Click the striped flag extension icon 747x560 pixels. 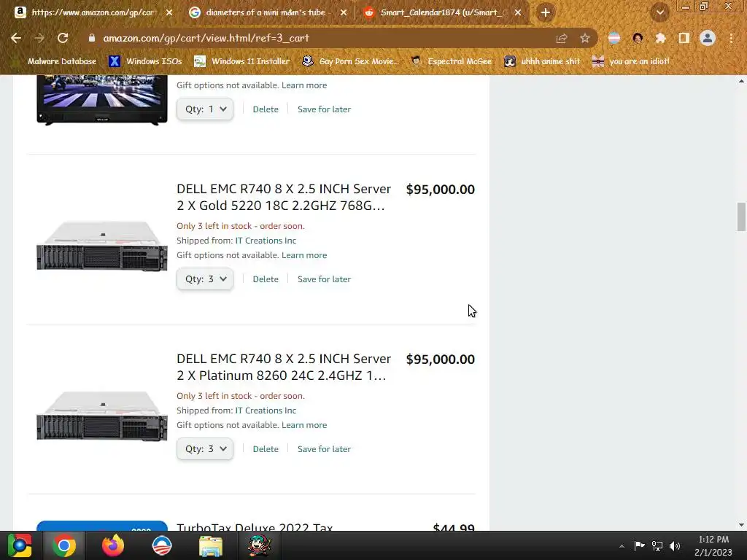614,38
